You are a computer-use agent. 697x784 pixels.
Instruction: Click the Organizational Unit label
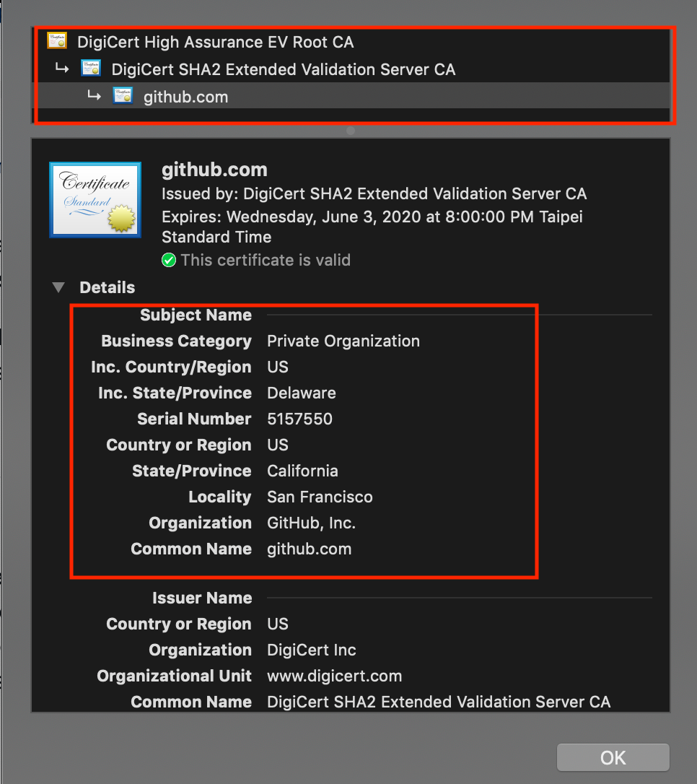(x=175, y=676)
